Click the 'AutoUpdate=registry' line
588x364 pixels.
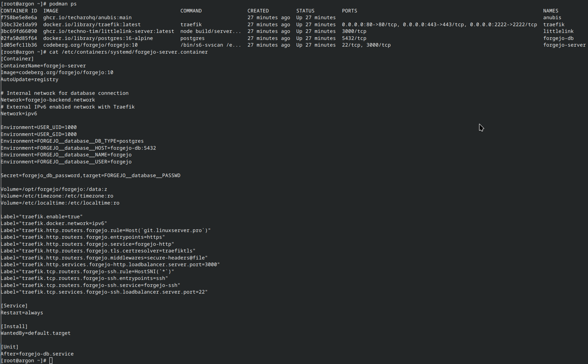pyautogui.click(x=30, y=80)
